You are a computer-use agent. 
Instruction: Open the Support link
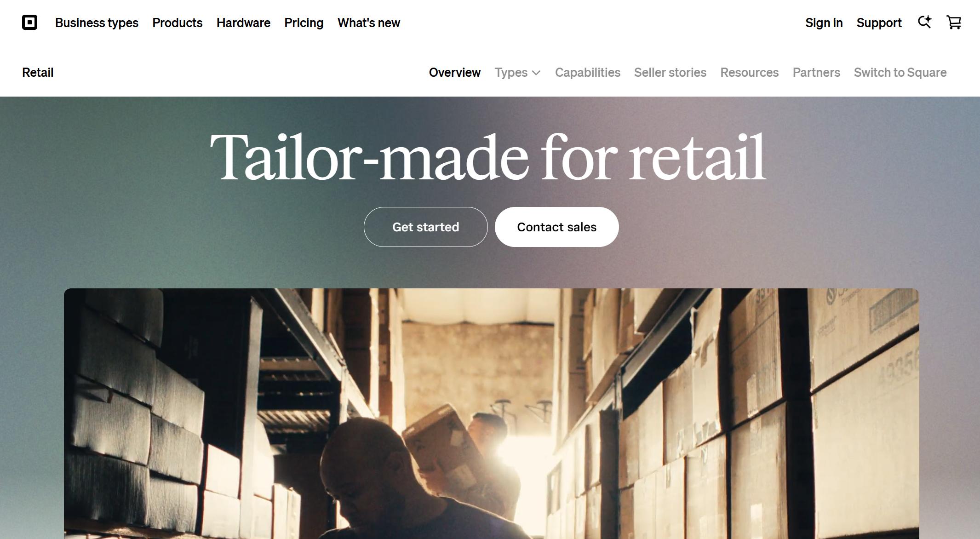click(x=879, y=23)
